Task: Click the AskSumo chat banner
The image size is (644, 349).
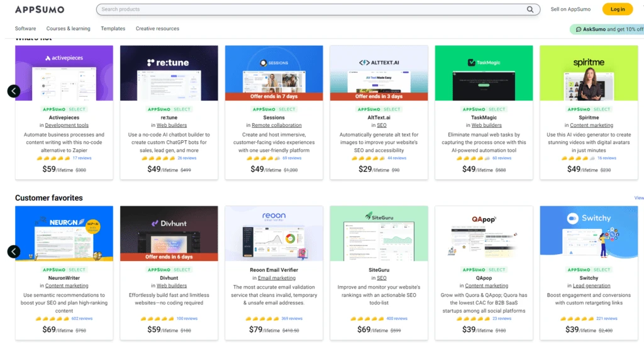Action: pyautogui.click(x=608, y=29)
